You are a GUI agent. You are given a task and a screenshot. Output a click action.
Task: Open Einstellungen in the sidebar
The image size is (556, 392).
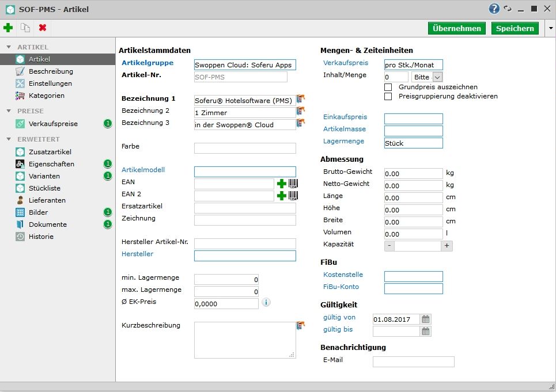coord(58,83)
